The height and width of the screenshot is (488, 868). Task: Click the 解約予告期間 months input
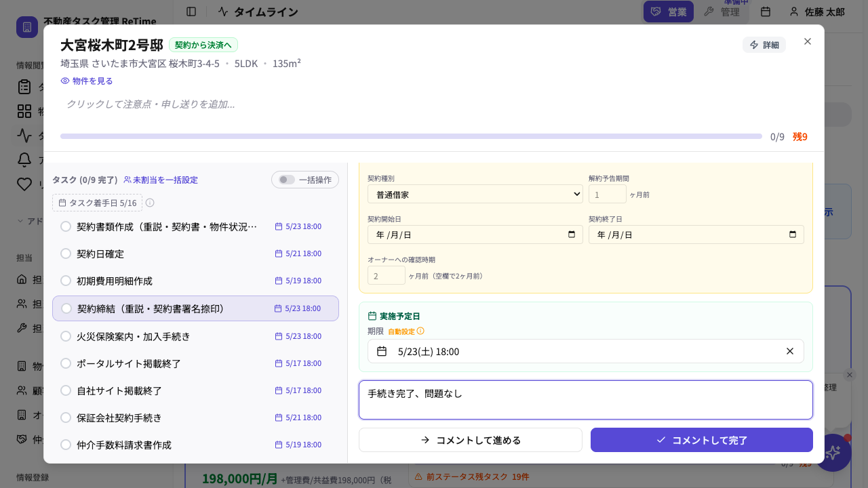click(x=608, y=194)
